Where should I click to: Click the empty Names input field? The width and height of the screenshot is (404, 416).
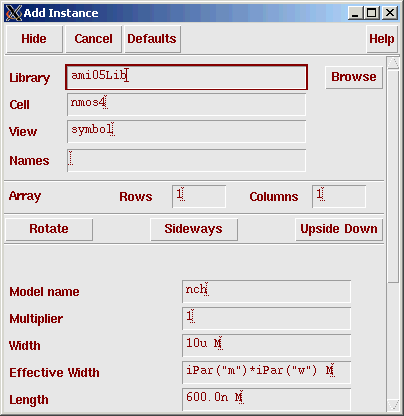(x=186, y=161)
